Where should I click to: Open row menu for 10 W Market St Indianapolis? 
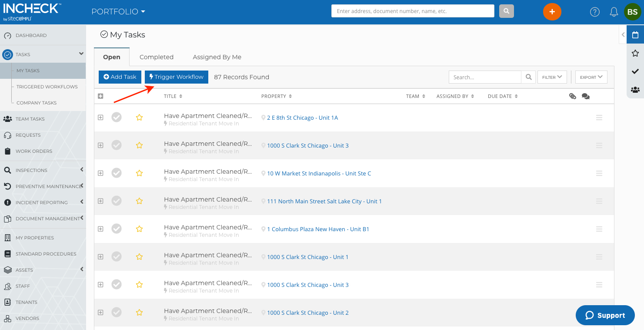(x=599, y=173)
